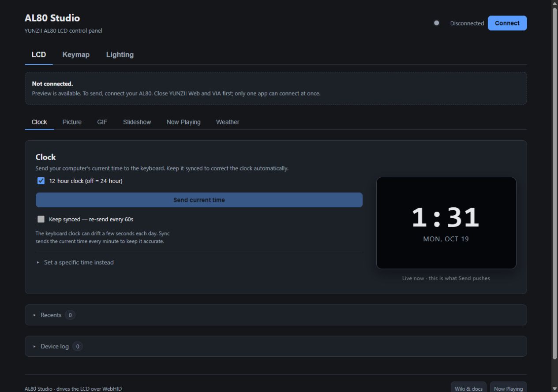Image resolution: width=558 pixels, height=392 pixels.
Task: Click the YUNZII AL80 LCD control panel subtitle
Action: (x=64, y=31)
